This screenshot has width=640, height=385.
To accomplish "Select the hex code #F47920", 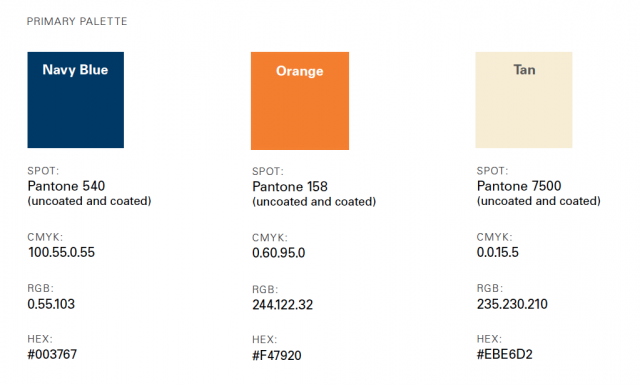I will (277, 356).
